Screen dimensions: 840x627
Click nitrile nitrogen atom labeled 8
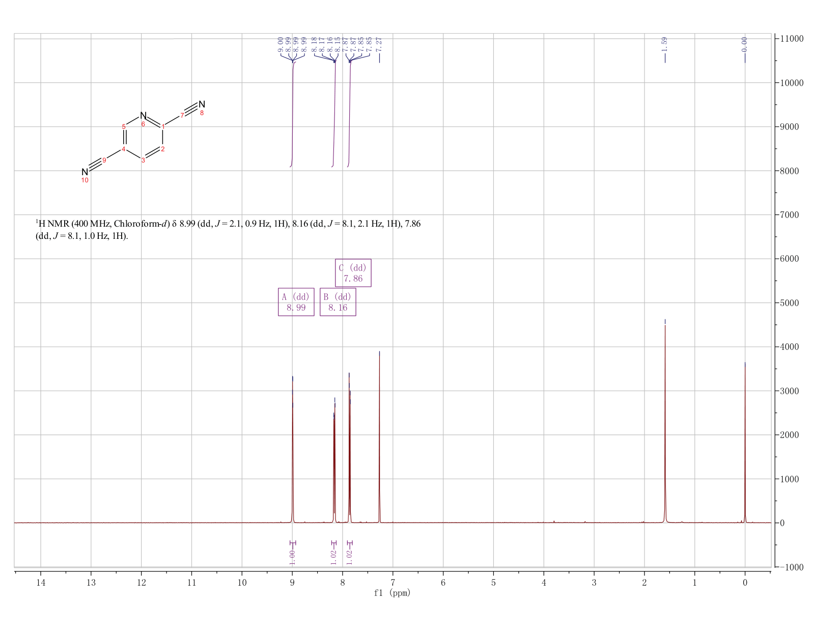pyautogui.click(x=202, y=104)
